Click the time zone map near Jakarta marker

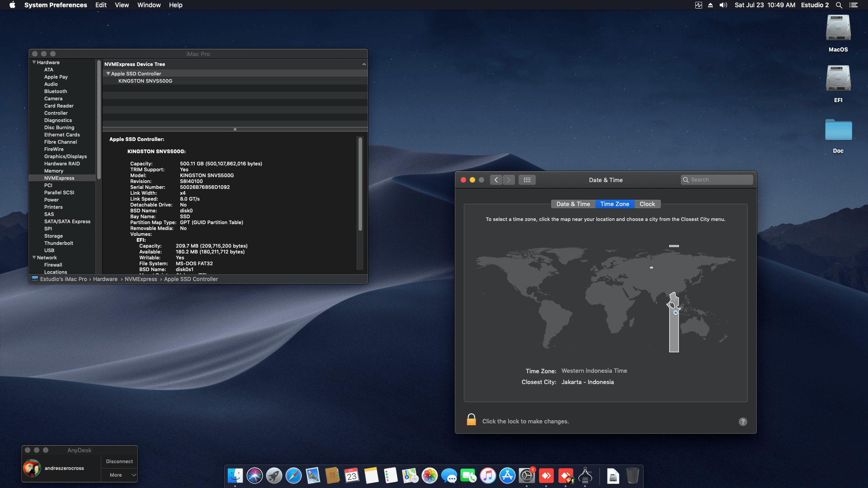(675, 313)
